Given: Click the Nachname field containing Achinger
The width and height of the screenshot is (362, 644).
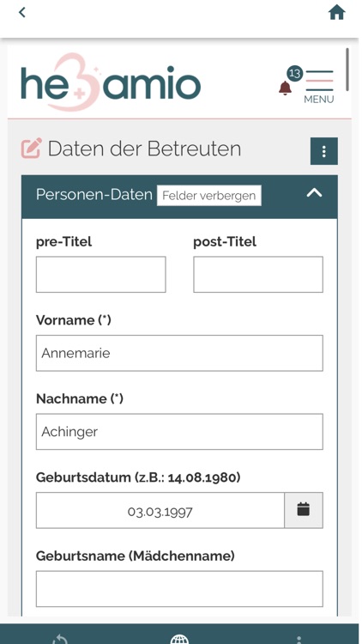Looking at the screenshot, I should click(179, 432).
